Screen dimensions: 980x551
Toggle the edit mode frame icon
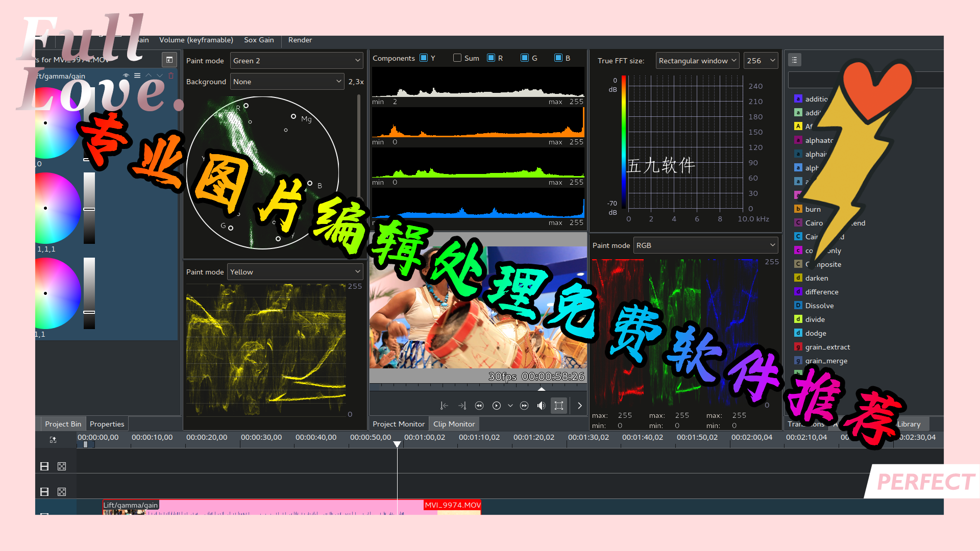click(559, 406)
